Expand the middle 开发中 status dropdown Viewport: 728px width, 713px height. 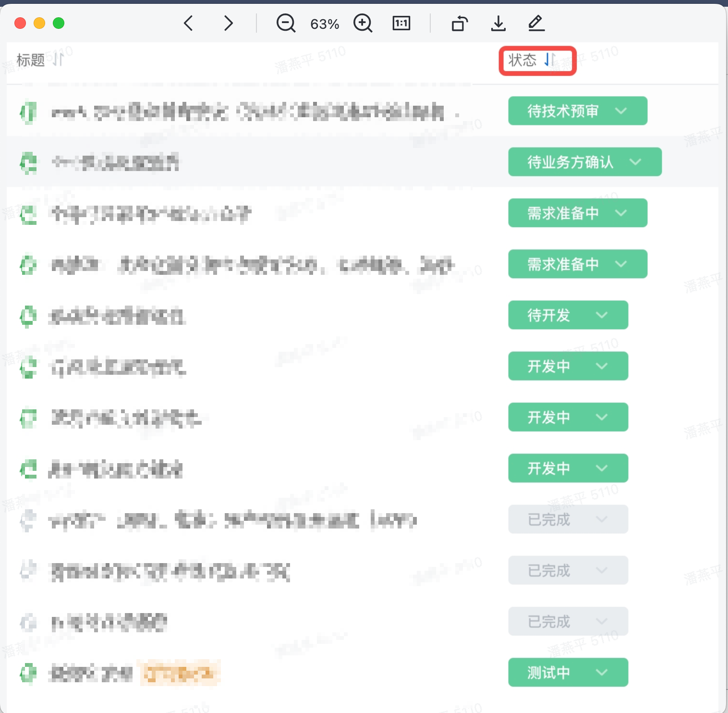point(568,417)
